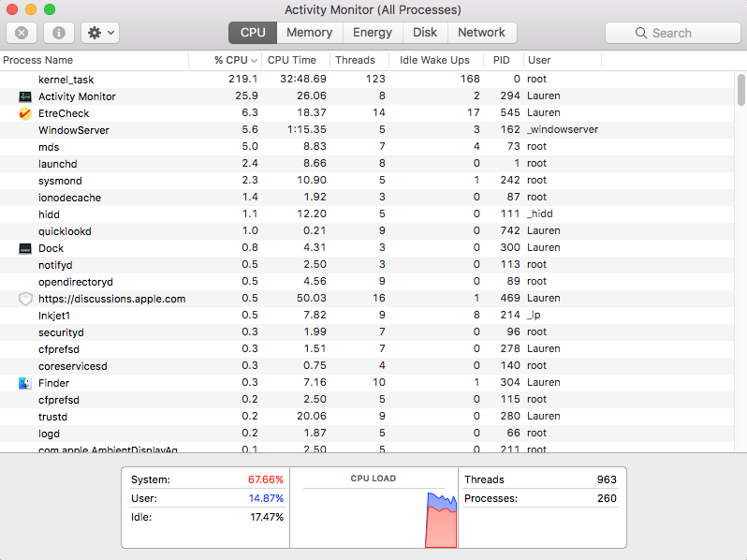Image resolution: width=747 pixels, height=560 pixels.
Task: Click the CPU LOAD graph
Action: coord(374,519)
